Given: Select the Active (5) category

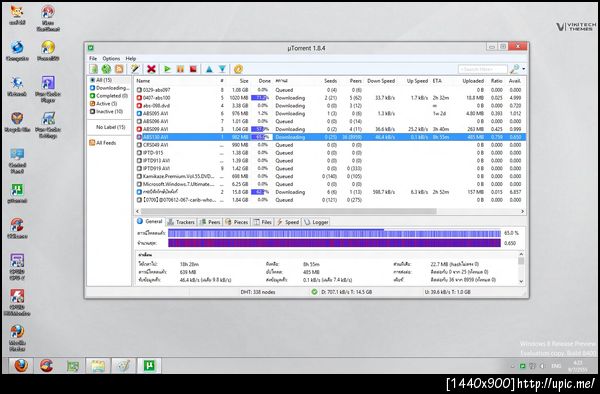Looking at the screenshot, I should coord(104,104).
